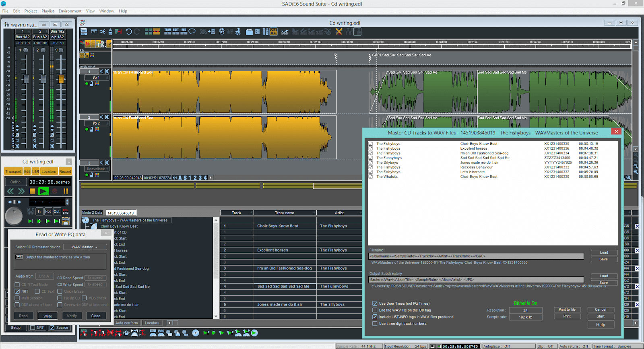Click the Write button in PQ data dialog

pyautogui.click(x=48, y=316)
